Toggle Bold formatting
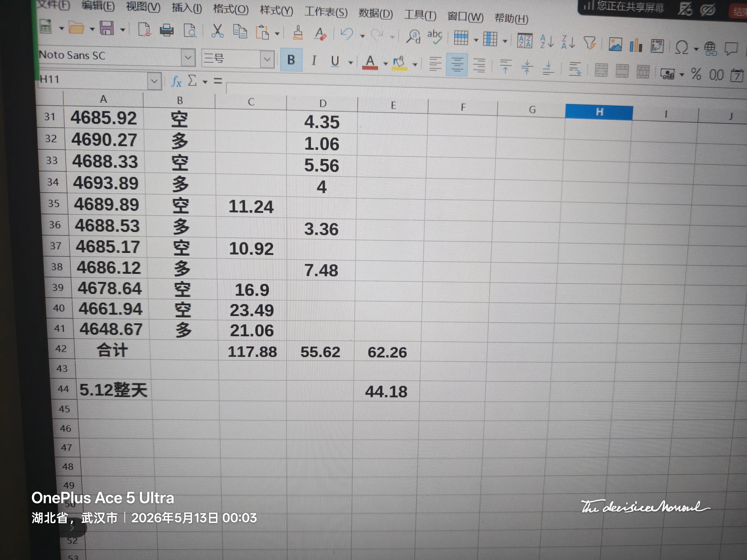The height and width of the screenshot is (560, 747). tap(291, 60)
